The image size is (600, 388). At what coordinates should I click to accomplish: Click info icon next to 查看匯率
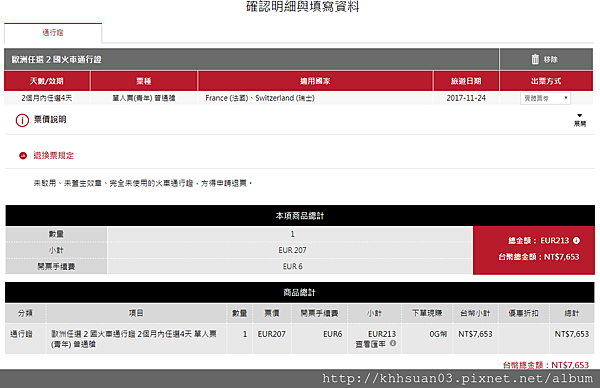point(393,344)
